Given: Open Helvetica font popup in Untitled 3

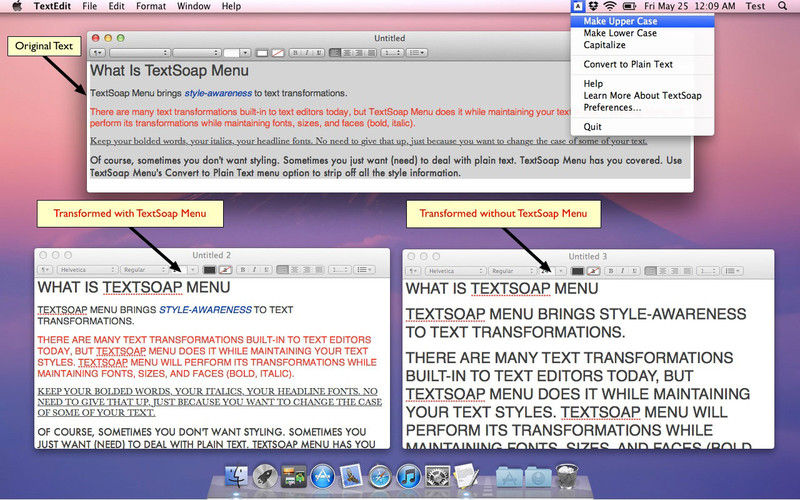Looking at the screenshot, I should pos(455,271).
